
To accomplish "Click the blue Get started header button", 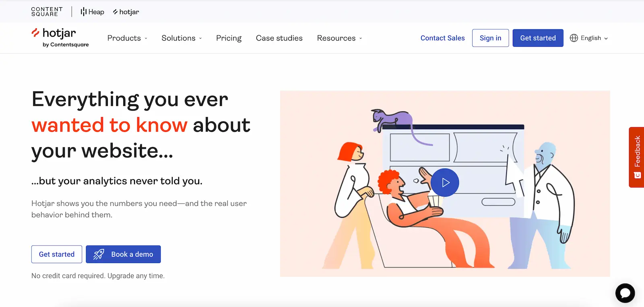I will point(538,38).
